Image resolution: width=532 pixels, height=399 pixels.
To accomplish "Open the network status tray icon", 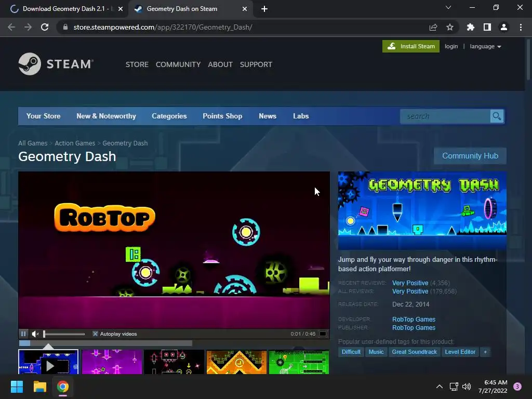I will pos(454,387).
